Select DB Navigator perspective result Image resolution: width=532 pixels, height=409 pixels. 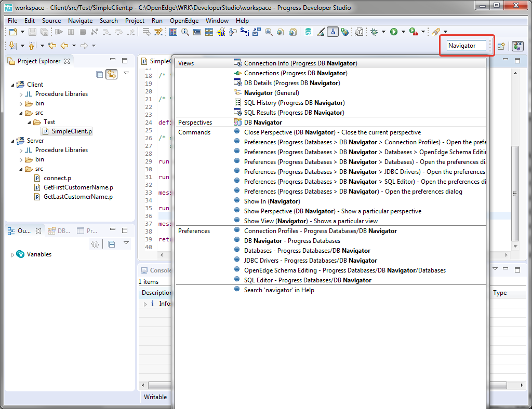pyautogui.click(x=263, y=122)
